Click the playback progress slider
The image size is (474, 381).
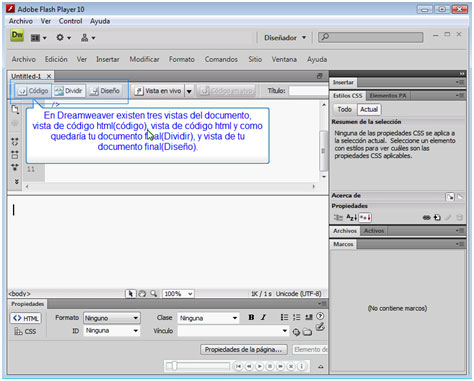[198, 366]
